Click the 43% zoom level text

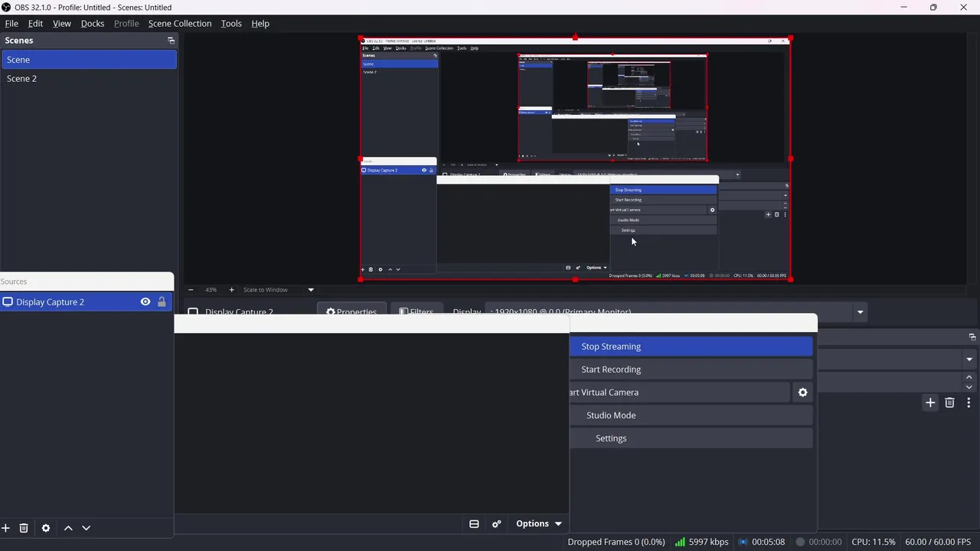pos(211,290)
